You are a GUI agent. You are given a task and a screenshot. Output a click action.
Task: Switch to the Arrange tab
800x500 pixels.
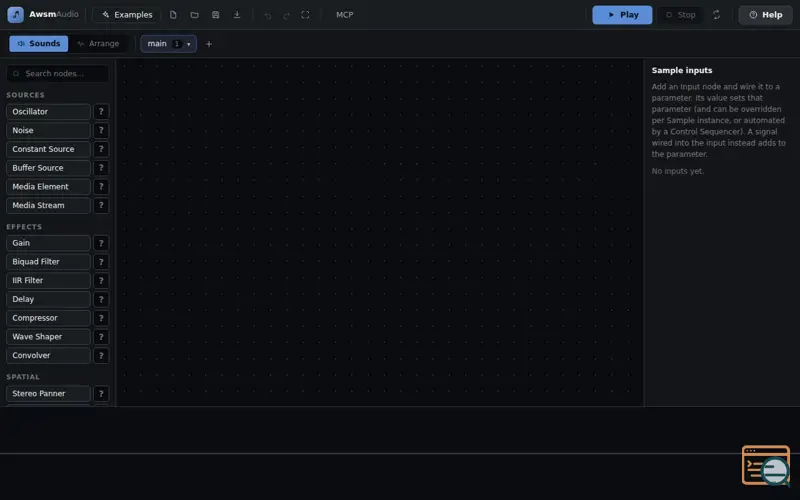click(x=98, y=43)
